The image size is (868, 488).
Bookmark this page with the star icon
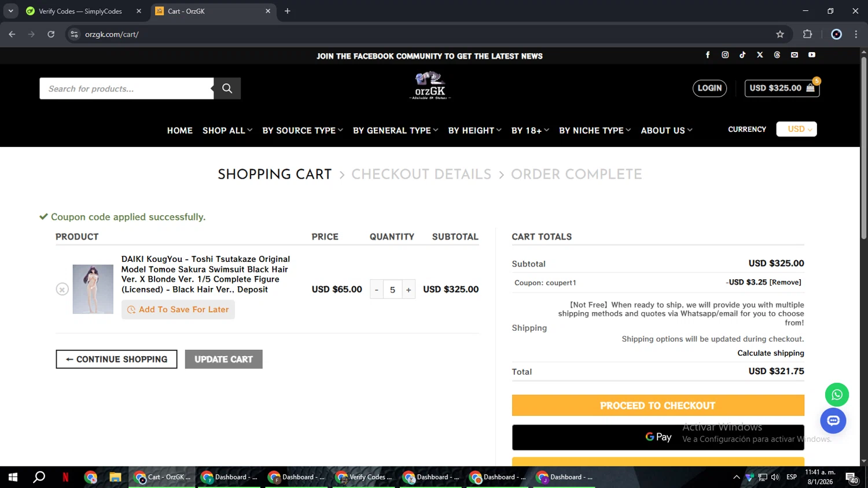pyautogui.click(x=780, y=34)
